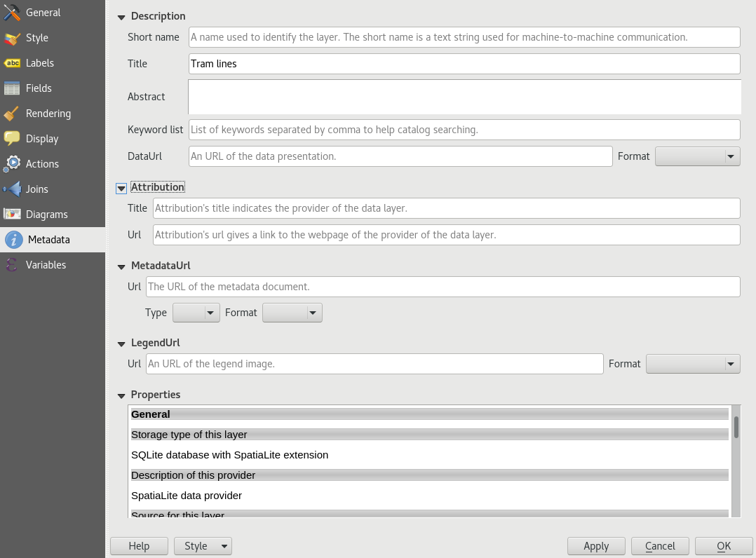Click into the Abstract text box

464,97
